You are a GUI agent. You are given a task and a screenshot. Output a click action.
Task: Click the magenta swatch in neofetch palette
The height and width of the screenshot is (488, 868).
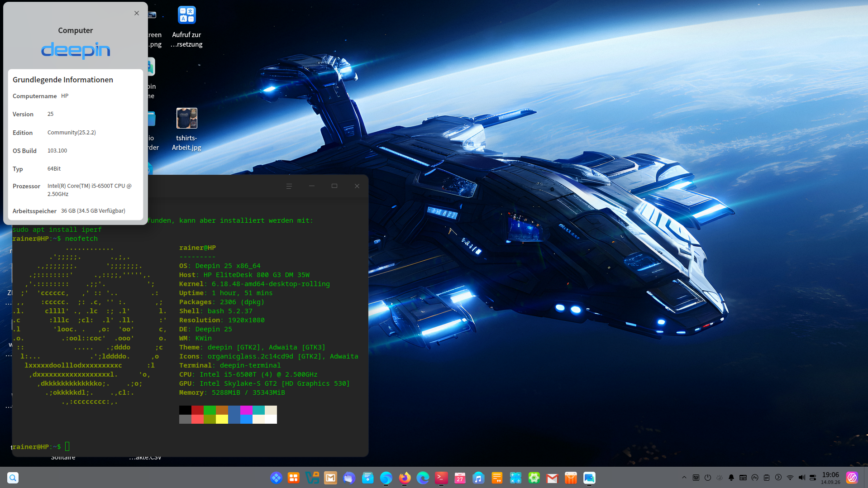246,410
